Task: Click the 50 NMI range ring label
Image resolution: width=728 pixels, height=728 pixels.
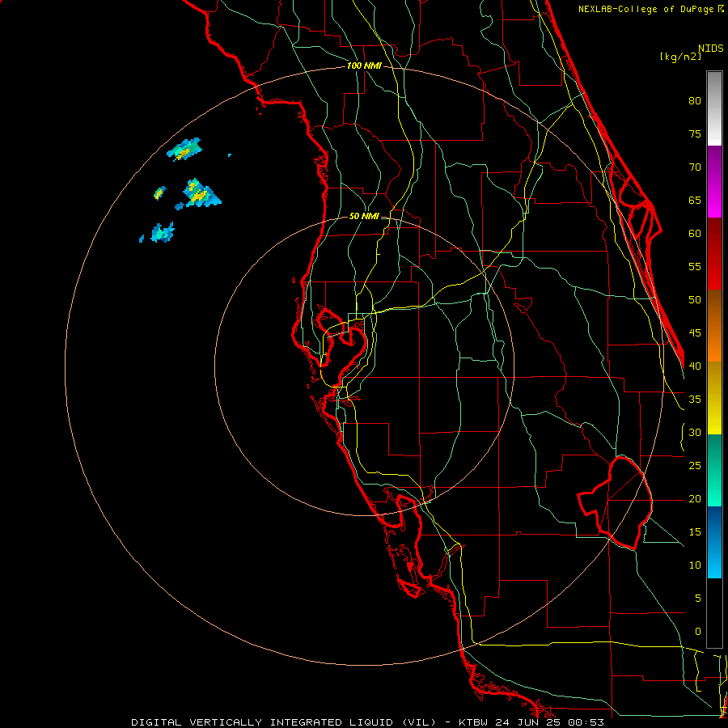Action: tap(364, 216)
